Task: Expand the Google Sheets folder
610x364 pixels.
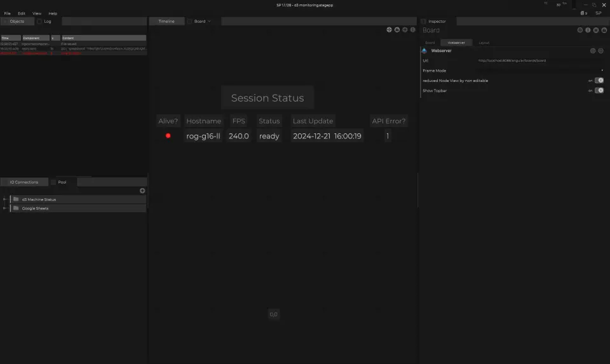Action: pos(4,208)
